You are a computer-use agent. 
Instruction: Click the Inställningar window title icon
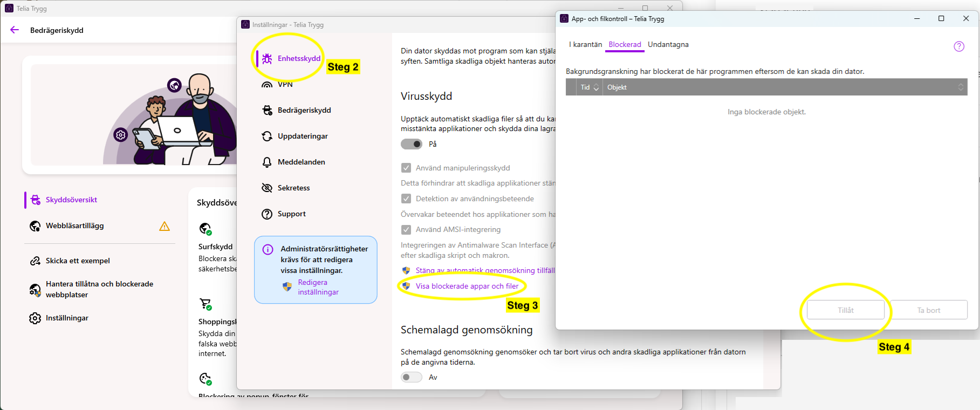click(245, 24)
